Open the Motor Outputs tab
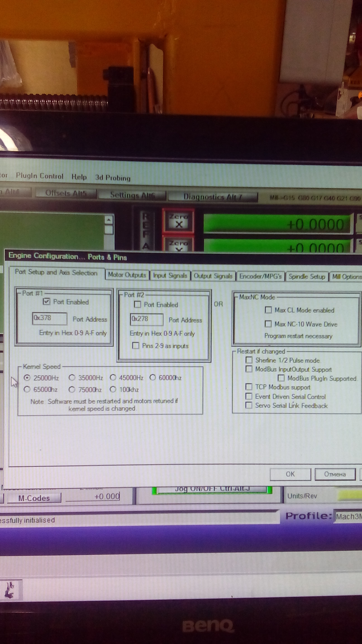The height and width of the screenshot is (644, 362). (x=127, y=275)
